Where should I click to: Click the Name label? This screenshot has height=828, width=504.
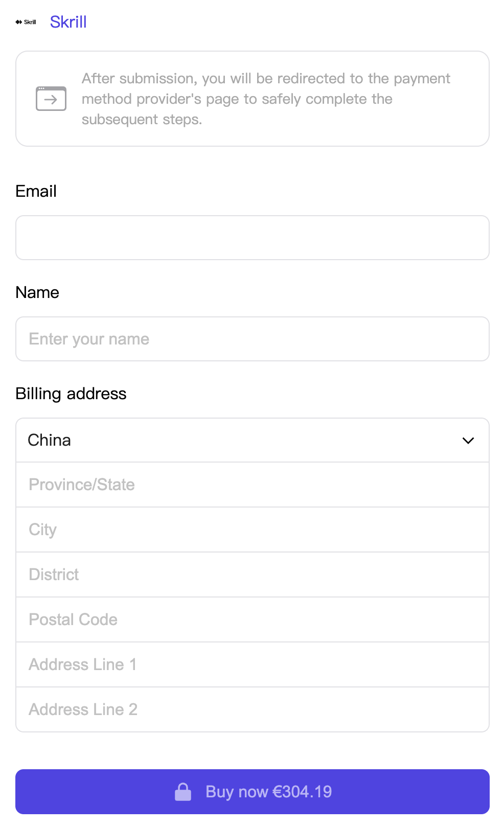click(x=37, y=292)
